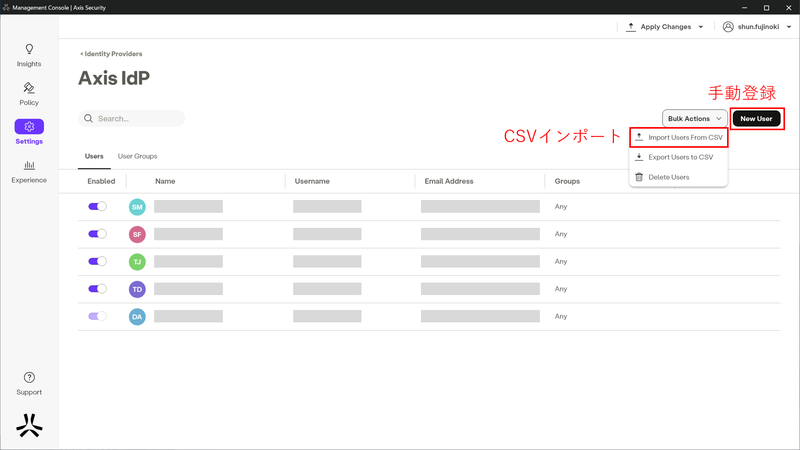
Task: Click the shun.fujinoki username
Action: point(758,27)
